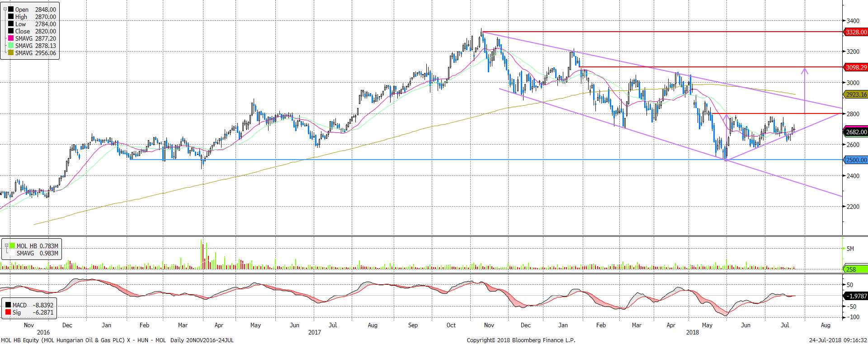
Task: Click the black High color swatch
Action: click(x=11, y=16)
